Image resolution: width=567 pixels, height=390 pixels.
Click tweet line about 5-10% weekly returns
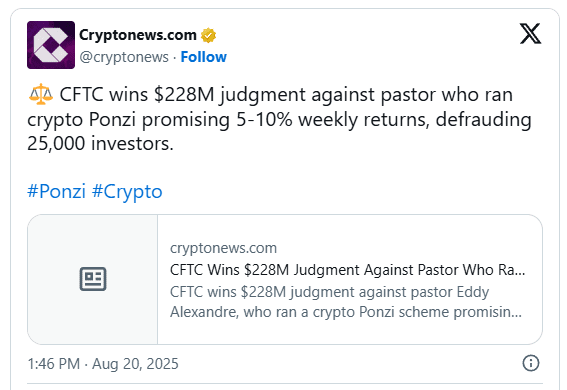click(279, 120)
